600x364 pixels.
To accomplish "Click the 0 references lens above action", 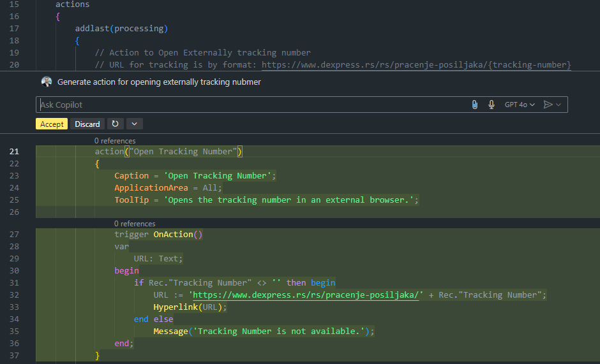I will [115, 141].
